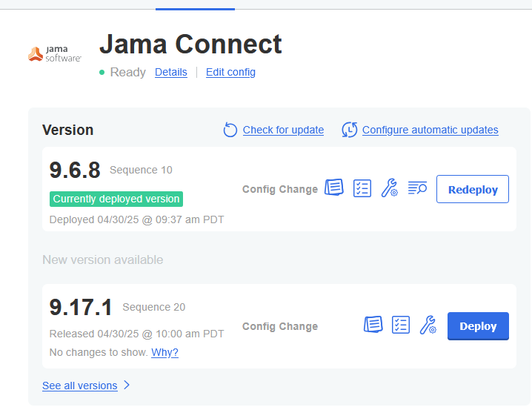532x410 pixels.
Task: Open the Edit config link
Action: tap(230, 73)
